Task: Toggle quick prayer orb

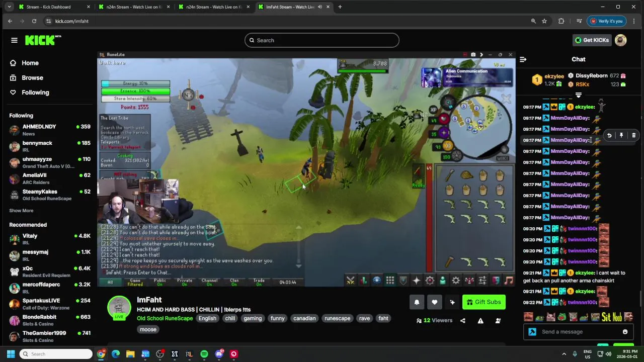Action: [x=443, y=133]
